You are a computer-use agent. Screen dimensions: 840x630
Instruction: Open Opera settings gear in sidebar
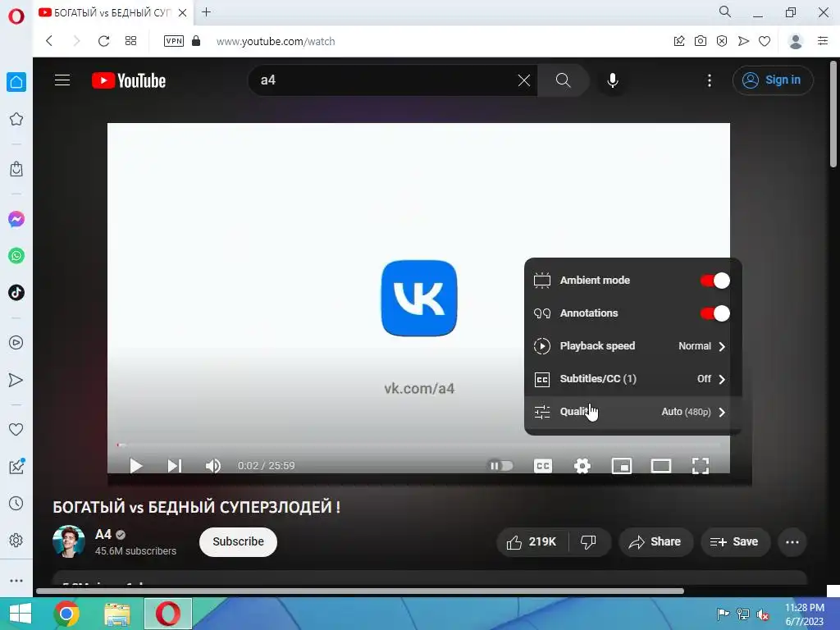click(x=16, y=540)
